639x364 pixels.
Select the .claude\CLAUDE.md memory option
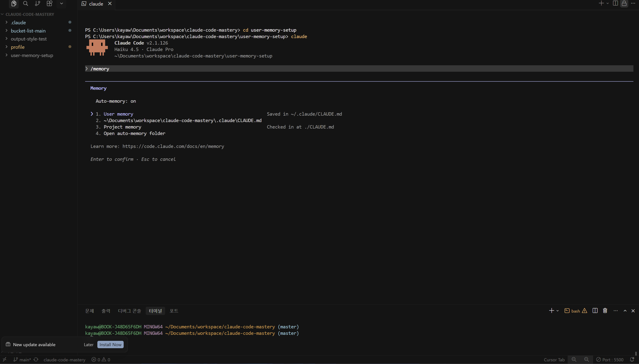tap(179, 121)
